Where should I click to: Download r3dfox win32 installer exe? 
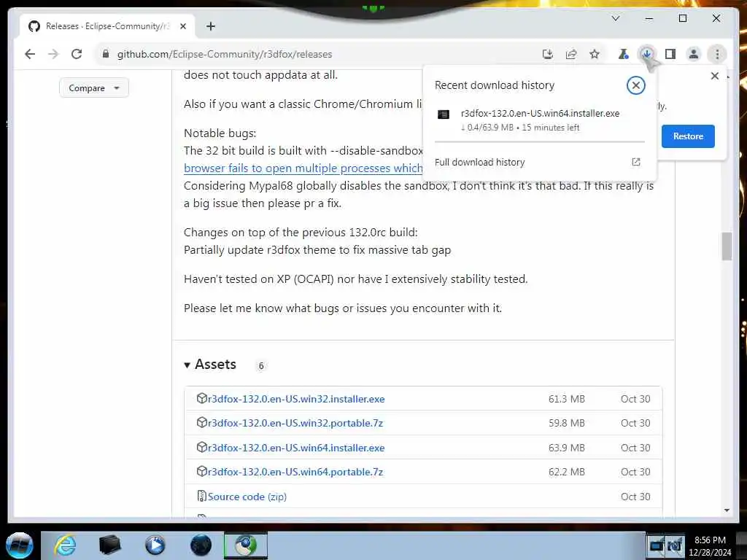click(x=296, y=399)
